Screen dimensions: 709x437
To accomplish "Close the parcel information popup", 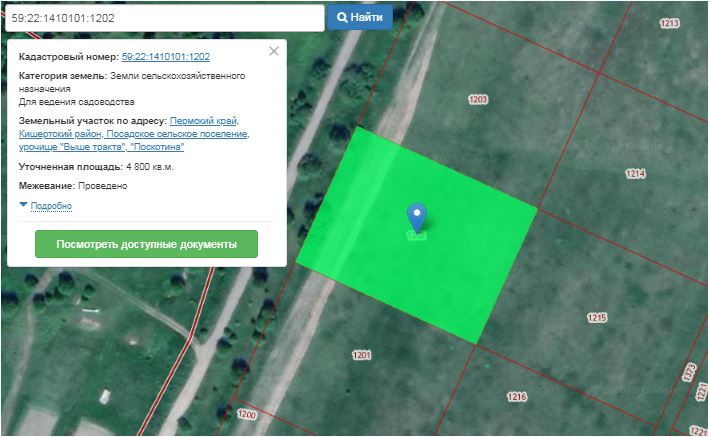I will pos(274,51).
